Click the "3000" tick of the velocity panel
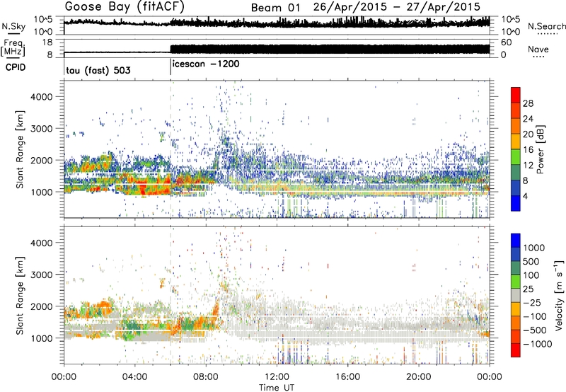The height and width of the screenshot is (392, 566). [x=42, y=275]
